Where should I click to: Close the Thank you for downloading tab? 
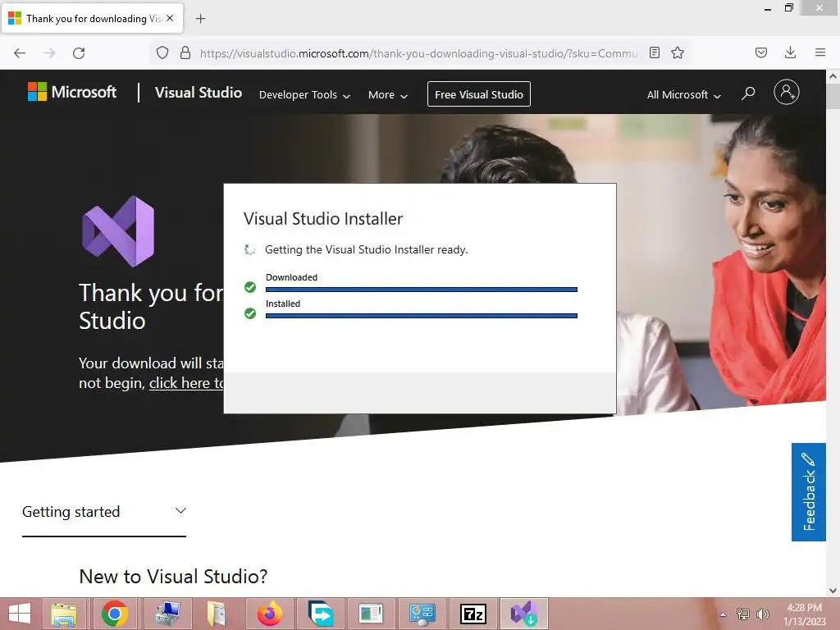click(x=170, y=18)
